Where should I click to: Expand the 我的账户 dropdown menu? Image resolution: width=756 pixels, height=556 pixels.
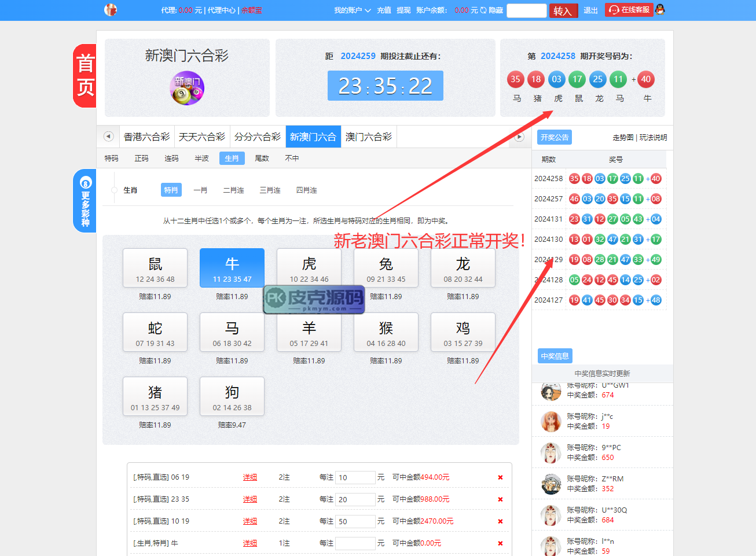(x=352, y=10)
